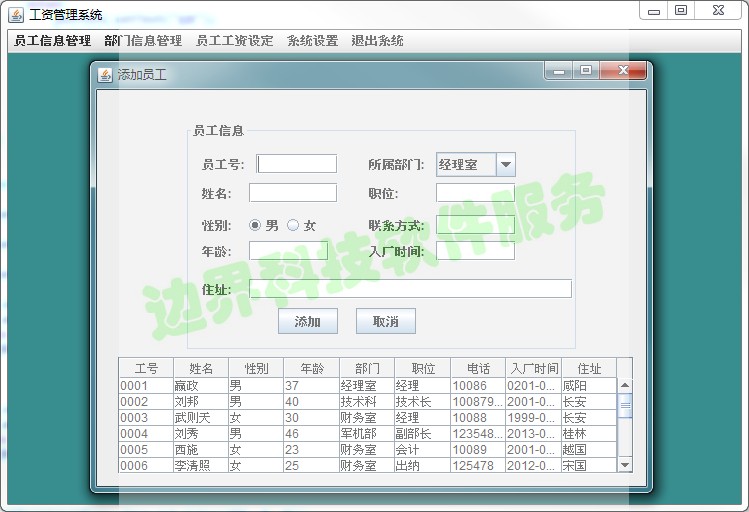Click the 宋国 address cell

(589, 465)
